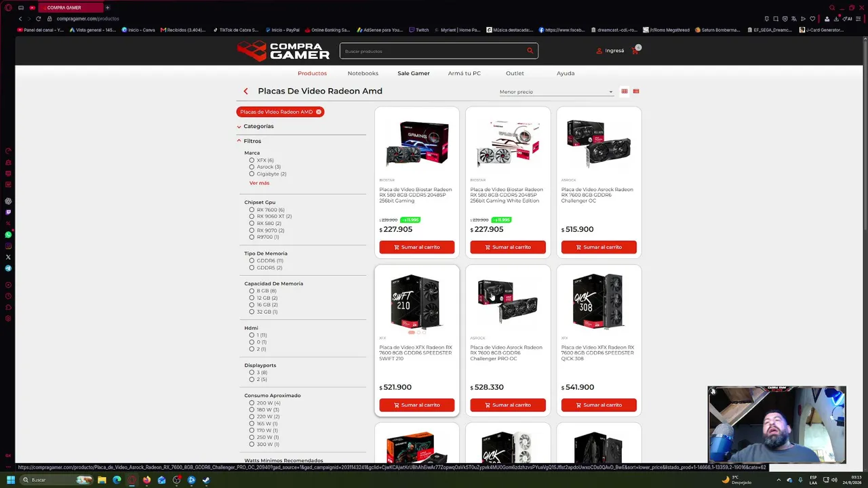868x488 pixels.
Task: Add Biostar RX 580 Gaming to cart
Action: (x=417, y=247)
